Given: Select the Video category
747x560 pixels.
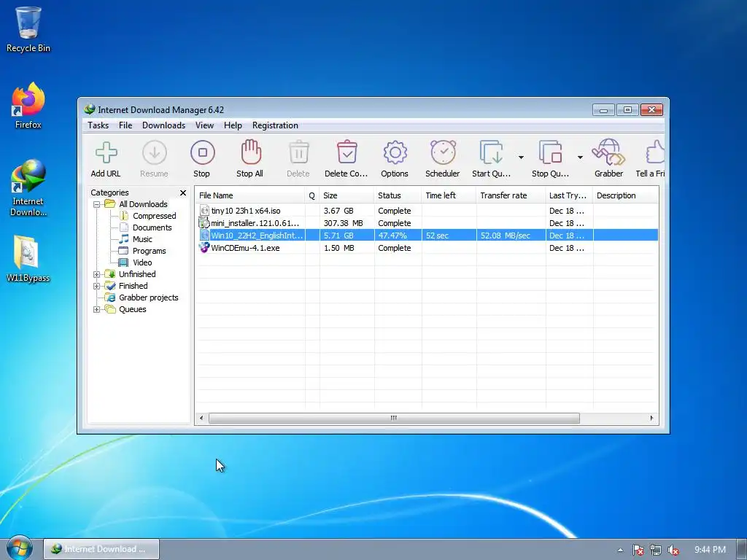Looking at the screenshot, I should click(x=142, y=262).
